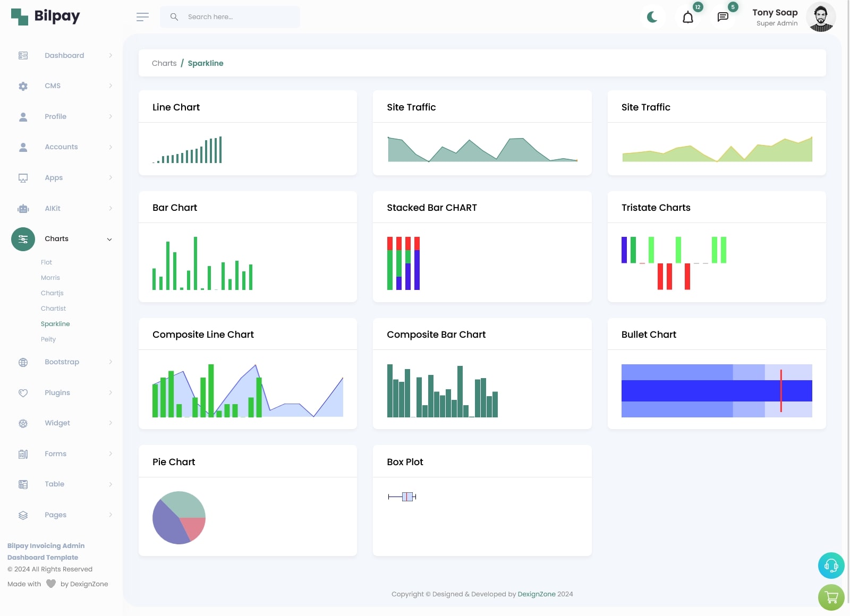Click the Plugins heart icon
Viewport: 850px width, 616px height.
(23, 393)
